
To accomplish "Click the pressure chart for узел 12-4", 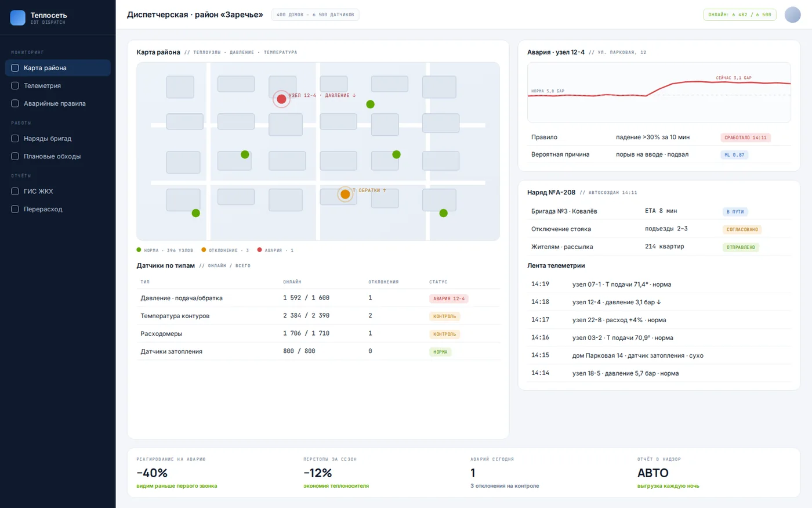I will [659, 92].
